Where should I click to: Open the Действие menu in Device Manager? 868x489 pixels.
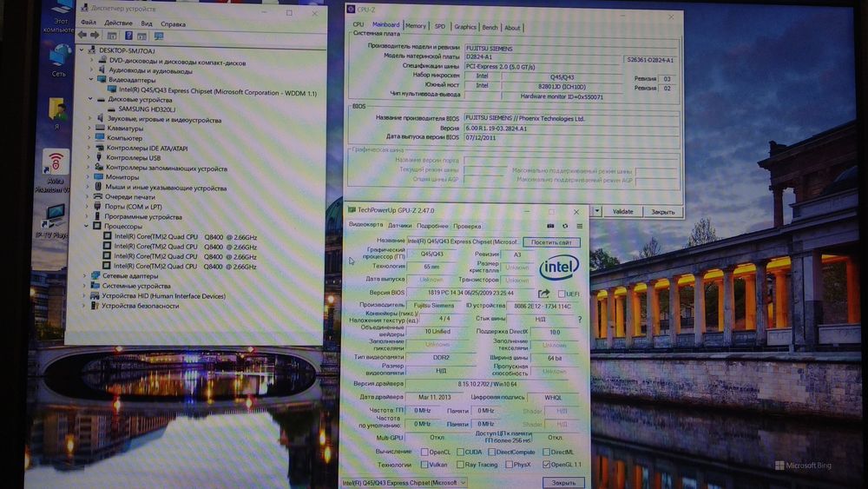pyautogui.click(x=118, y=23)
